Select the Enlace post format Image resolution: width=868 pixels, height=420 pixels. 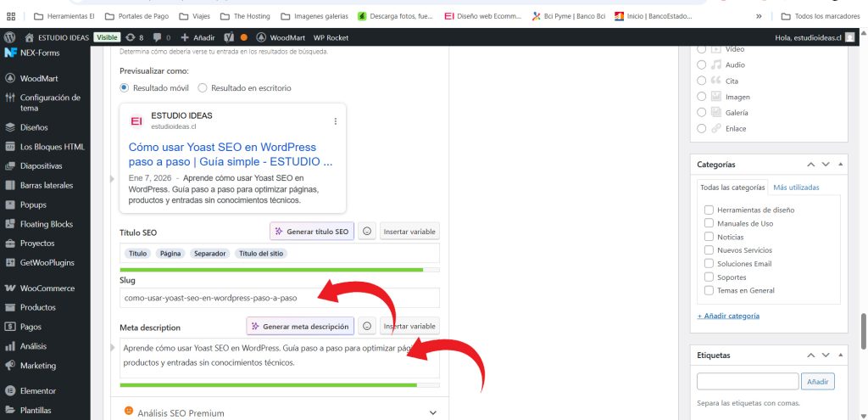(x=702, y=129)
